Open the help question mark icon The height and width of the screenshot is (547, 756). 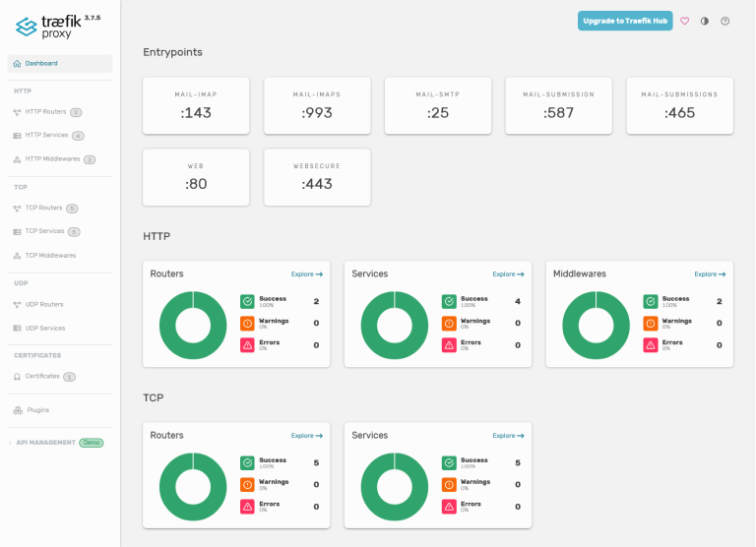pos(724,21)
